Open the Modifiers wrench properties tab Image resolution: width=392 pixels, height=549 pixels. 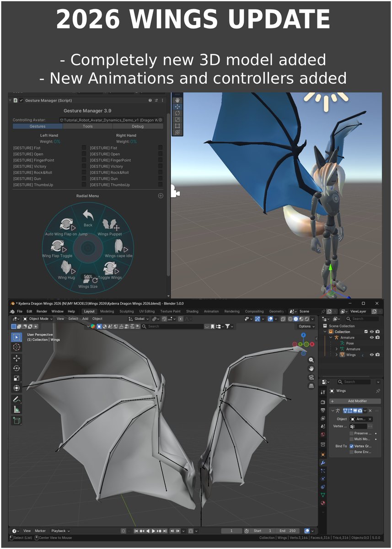tap(323, 463)
